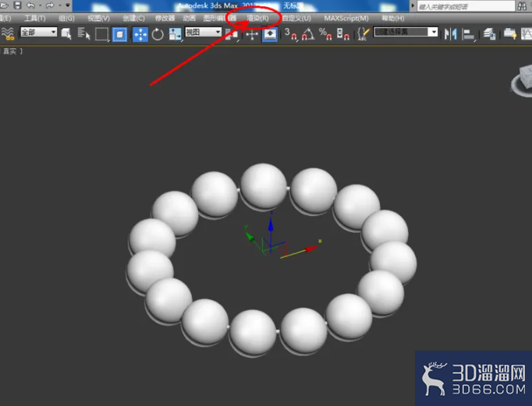Open the 全部 selection filter dropdown
The height and width of the screenshot is (406, 532).
point(39,32)
